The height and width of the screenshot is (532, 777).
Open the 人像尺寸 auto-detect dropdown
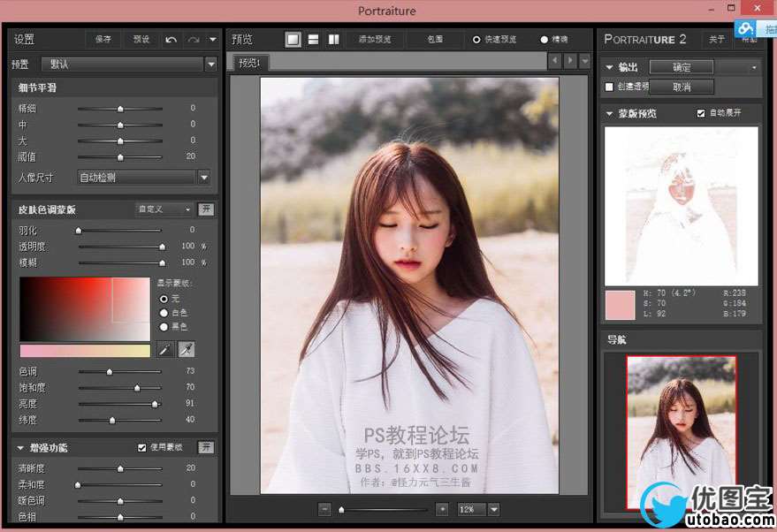[204, 178]
